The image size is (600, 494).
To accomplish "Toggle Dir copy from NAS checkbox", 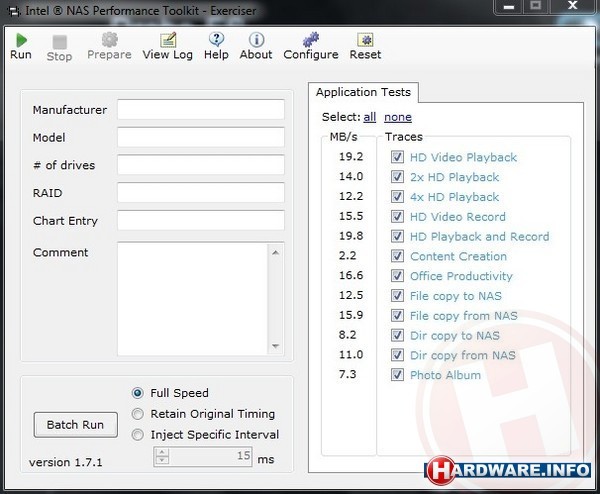I will pyautogui.click(x=397, y=355).
